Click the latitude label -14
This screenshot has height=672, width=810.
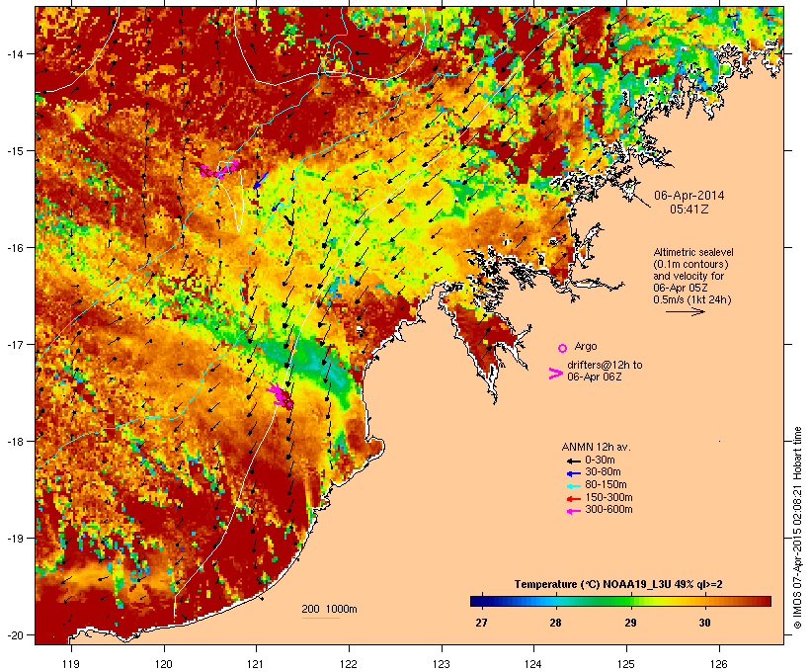15,53
